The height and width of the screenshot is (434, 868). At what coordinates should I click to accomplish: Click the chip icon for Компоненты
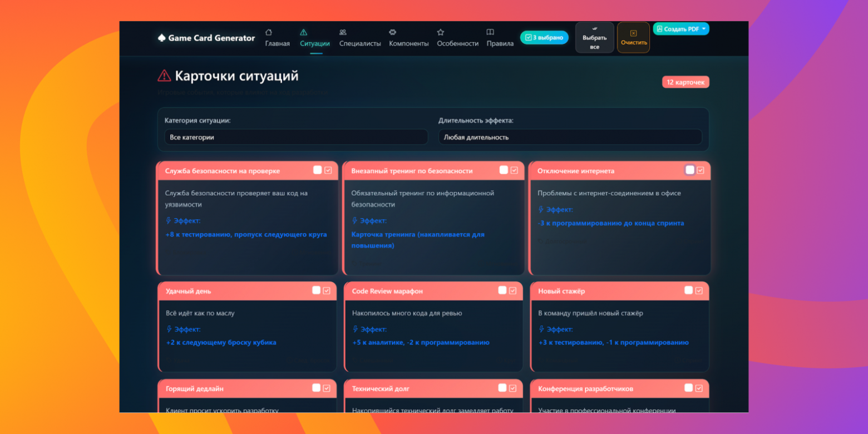392,32
